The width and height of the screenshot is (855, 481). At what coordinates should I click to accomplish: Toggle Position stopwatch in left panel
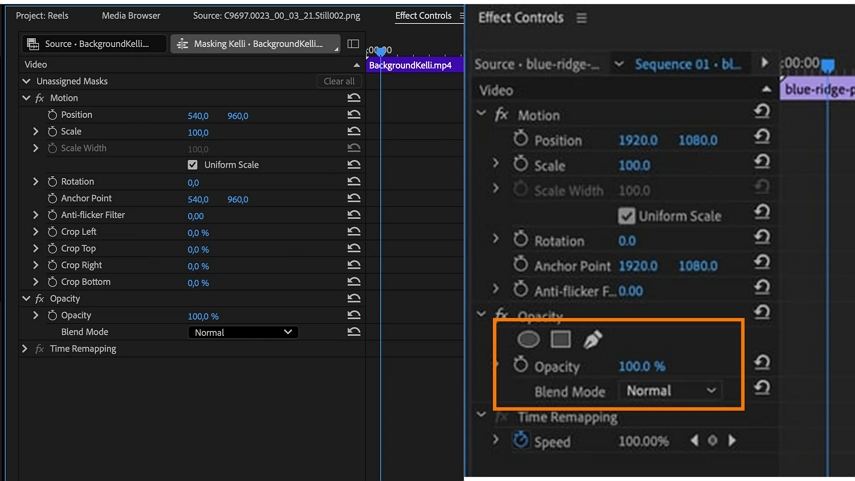[52, 115]
